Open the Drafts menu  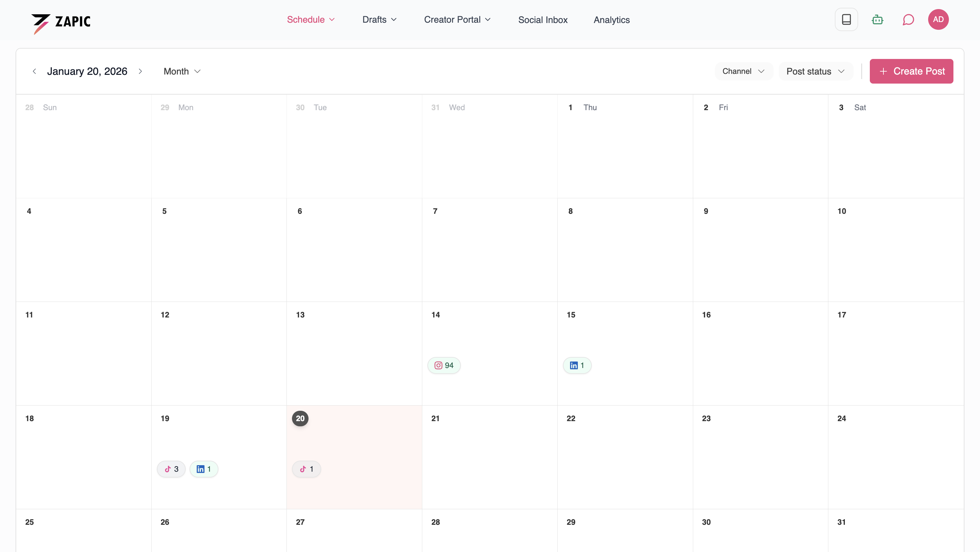(379, 19)
